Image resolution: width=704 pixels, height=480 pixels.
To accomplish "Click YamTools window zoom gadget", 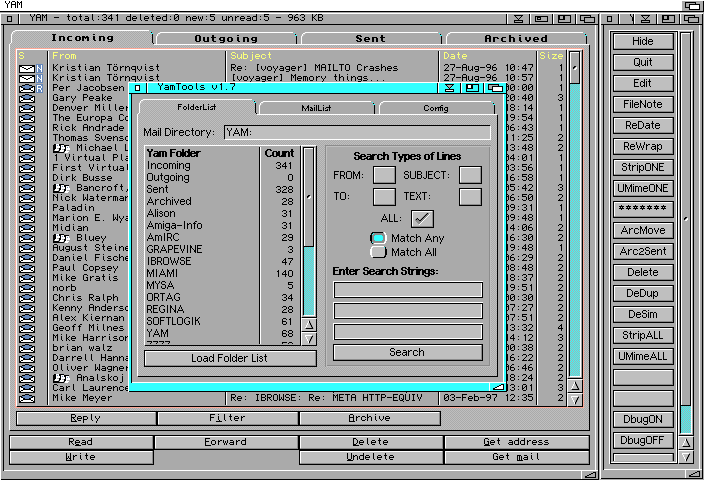I will point(472,88).
